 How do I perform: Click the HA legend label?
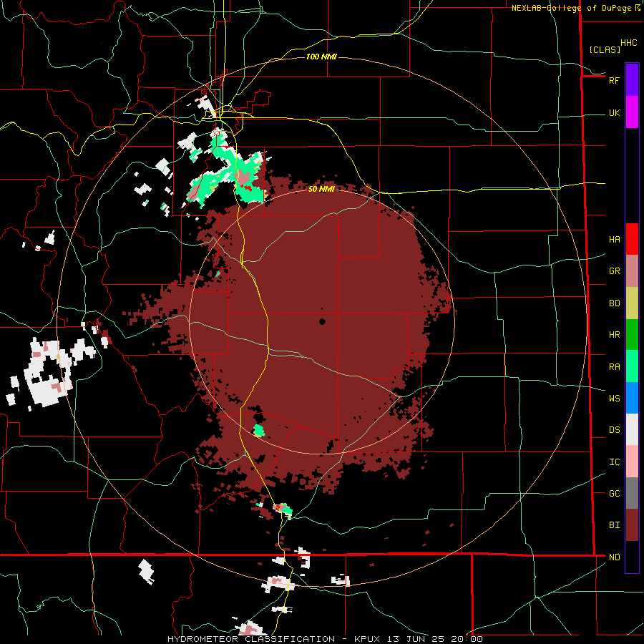[614, 240]
